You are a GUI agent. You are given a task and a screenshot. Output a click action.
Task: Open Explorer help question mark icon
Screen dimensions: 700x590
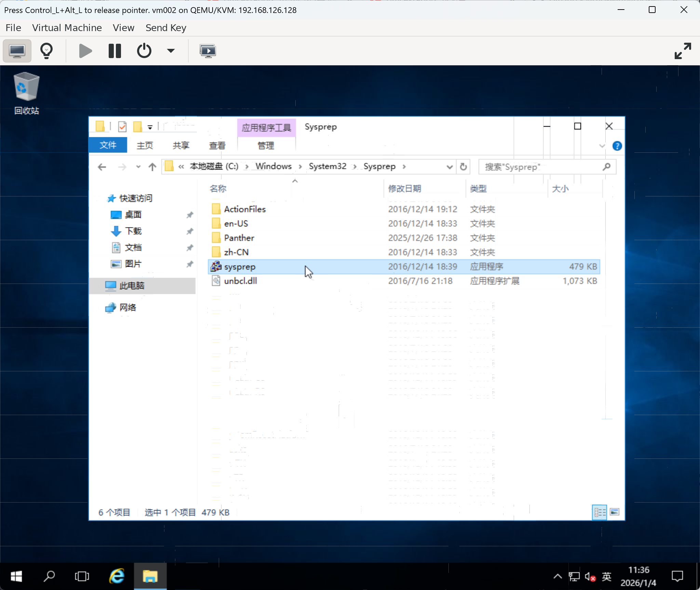click(617, 146)
